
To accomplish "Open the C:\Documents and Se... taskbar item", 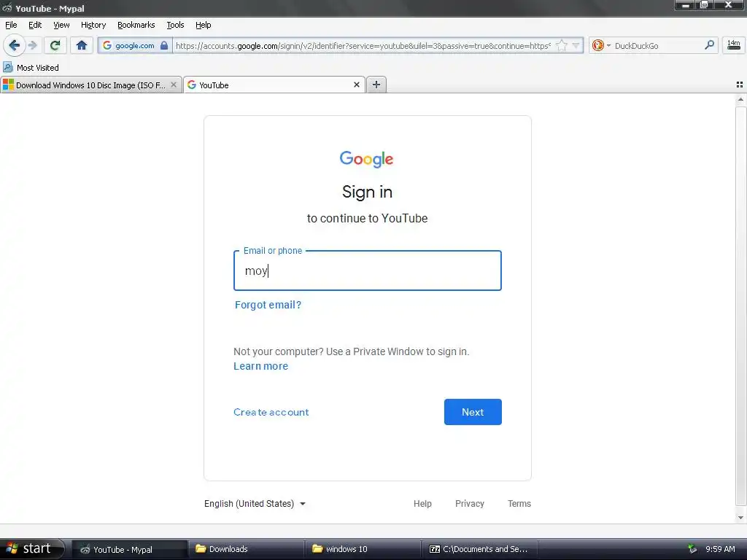I will point(479,550).
